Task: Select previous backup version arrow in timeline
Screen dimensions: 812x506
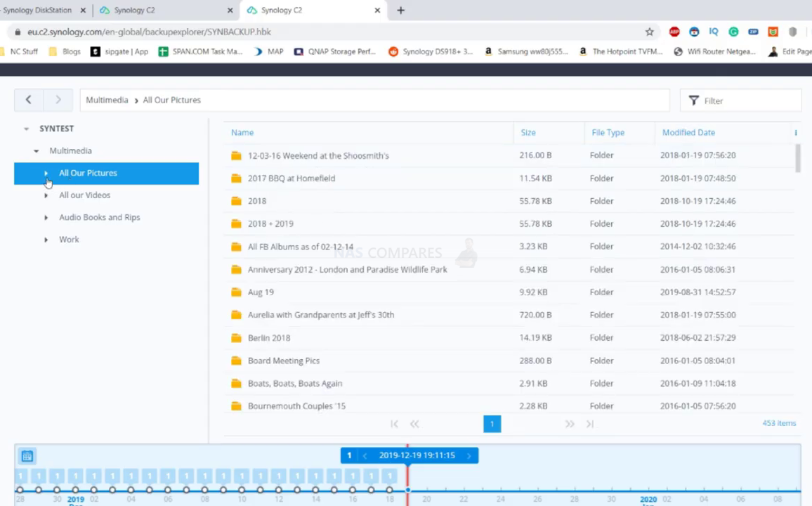Action: pos(365,456)
